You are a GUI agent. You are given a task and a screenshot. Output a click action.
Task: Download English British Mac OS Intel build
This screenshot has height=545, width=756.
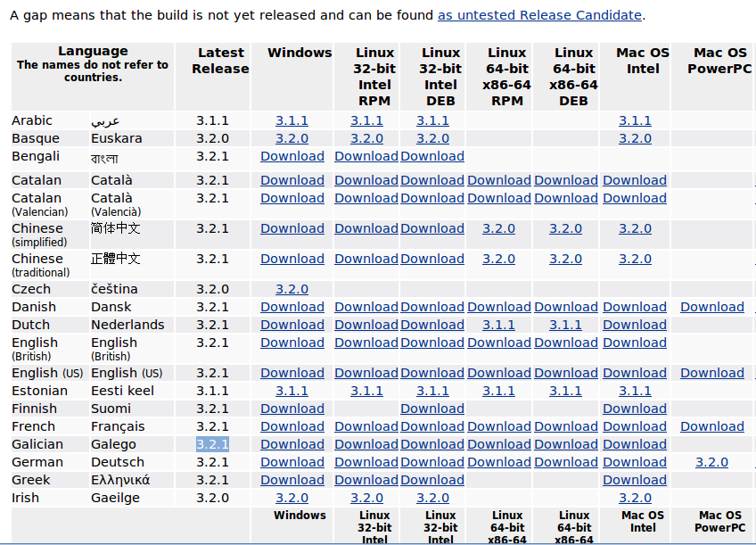[x=635, y=343]
